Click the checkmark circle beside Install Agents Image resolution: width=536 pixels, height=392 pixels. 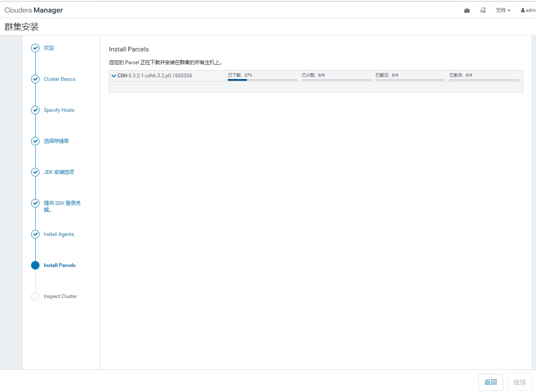tap(35, 234)
